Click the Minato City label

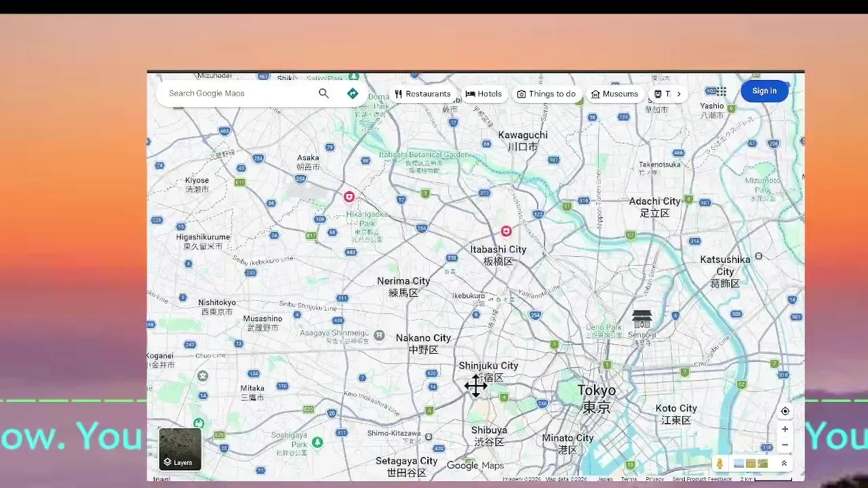pos(568,443)
